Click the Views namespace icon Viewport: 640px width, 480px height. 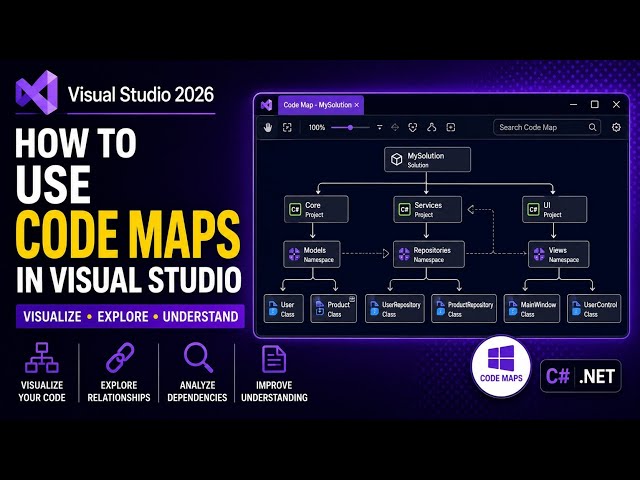539,254
